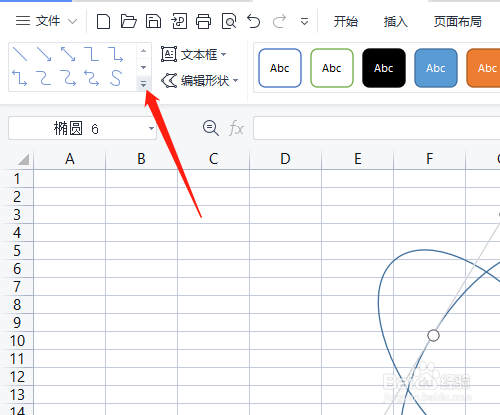This screenshot has width=500, height=415.
Task: Select column C header
Action: pos(214,159)
